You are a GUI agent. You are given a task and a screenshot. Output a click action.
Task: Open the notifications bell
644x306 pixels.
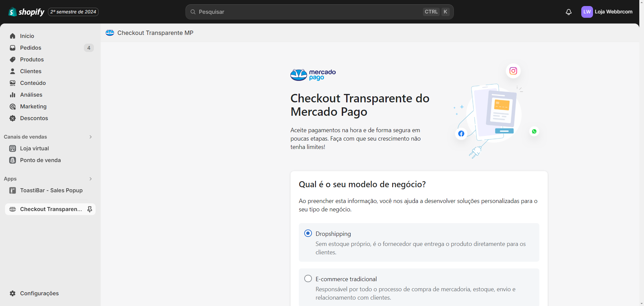pos(569,12)
